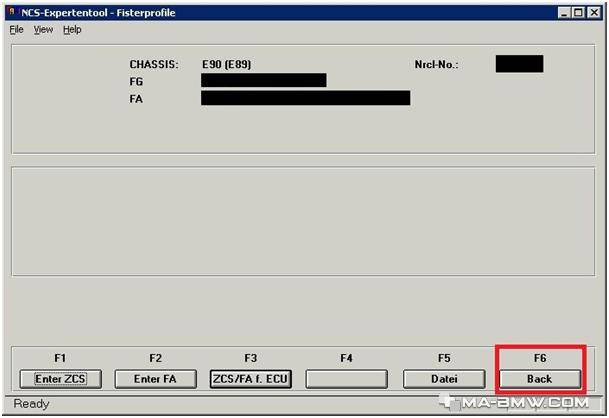
Task: Click the Nrcl-No.: label
Action: [437, 64]
